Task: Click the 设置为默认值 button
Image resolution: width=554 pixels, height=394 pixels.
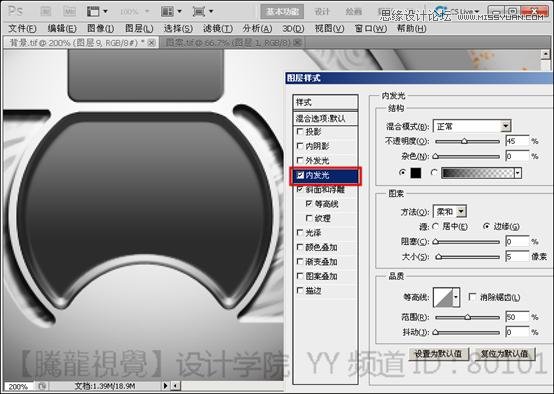Action: tap(438, 353)
